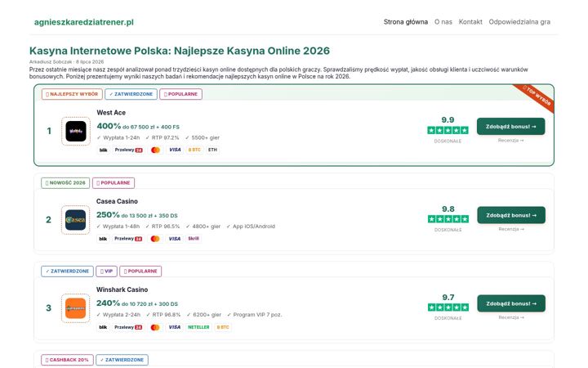Click the Mastercard icon in Winshark Casino row
This screenshot has width=588, height=368.
155,327
